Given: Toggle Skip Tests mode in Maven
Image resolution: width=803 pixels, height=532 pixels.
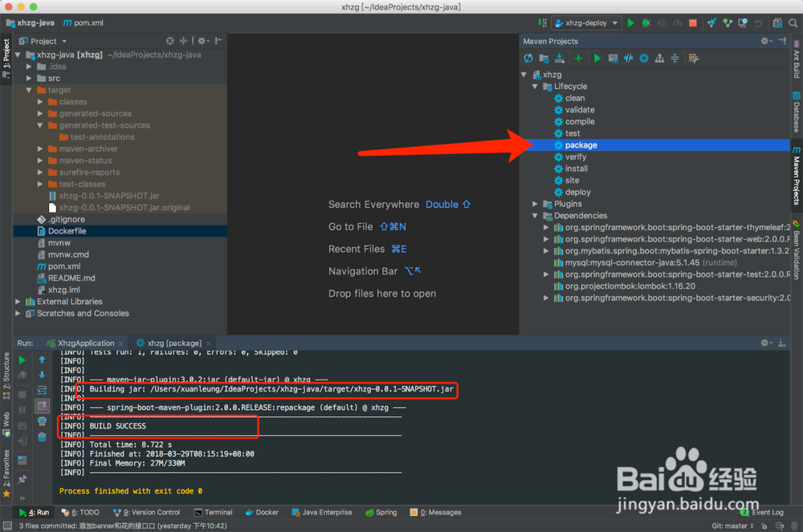Looking at the screenshot, I should 644,59.
